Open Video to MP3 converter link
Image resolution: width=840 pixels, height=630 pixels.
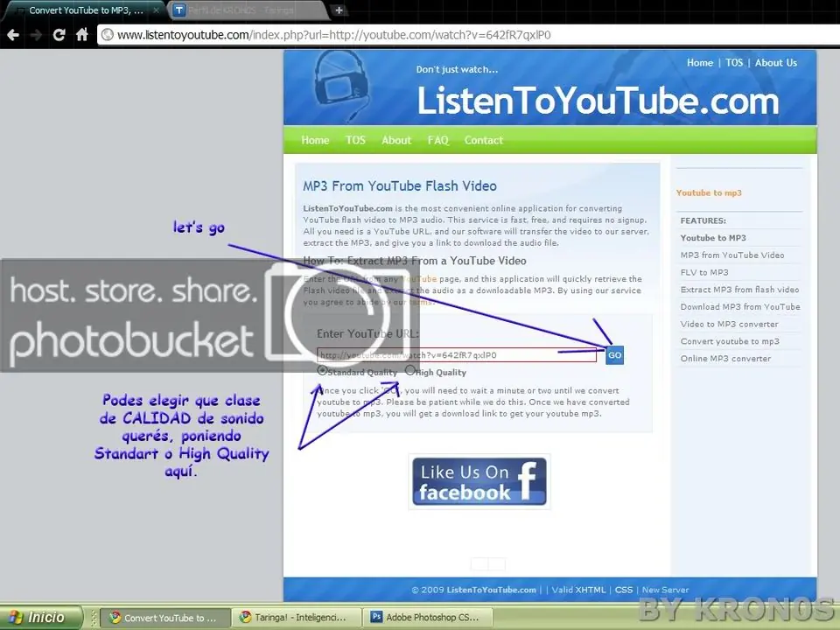coord(729,324)
